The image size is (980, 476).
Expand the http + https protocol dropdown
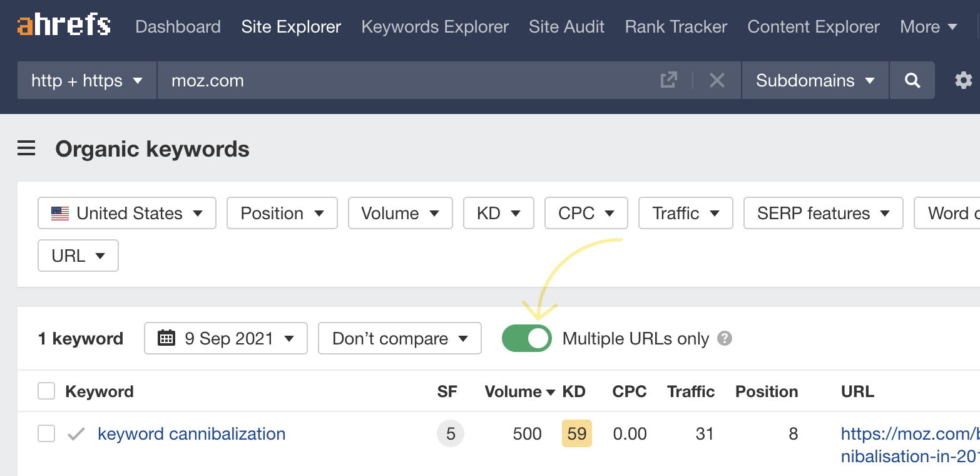tap(86, 80)
